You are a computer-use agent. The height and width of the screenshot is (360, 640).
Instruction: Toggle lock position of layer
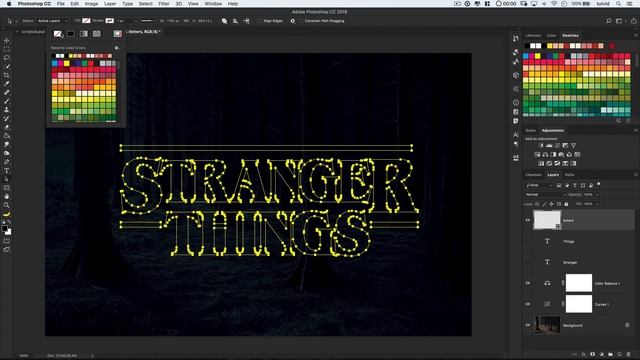[x=551, y=204]
